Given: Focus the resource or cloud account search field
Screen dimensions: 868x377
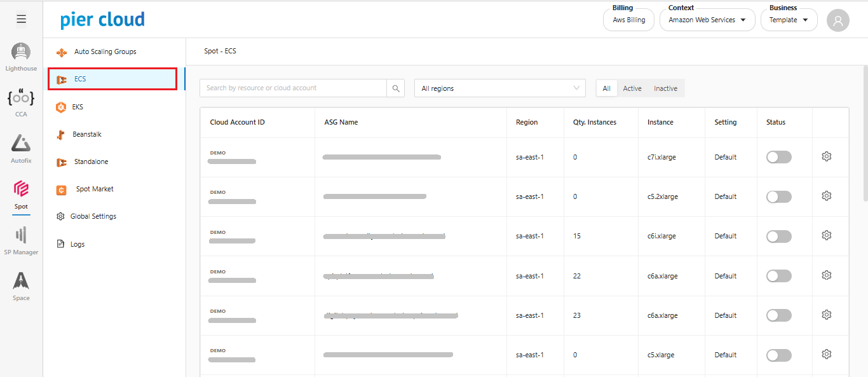Looking at the screenshot, I should pos(293,88).
